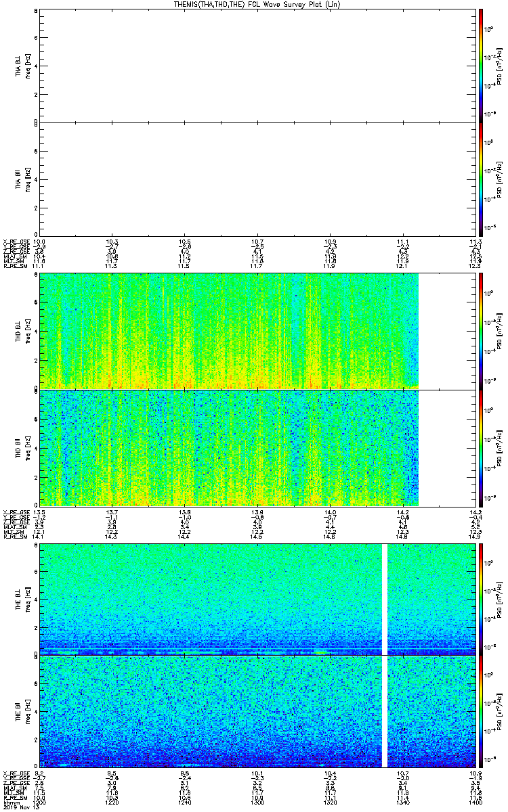This screenshot has width=508, height=812.
Task: Click the THE B-parallel spectrogram panel
Action: coord(257,712)
